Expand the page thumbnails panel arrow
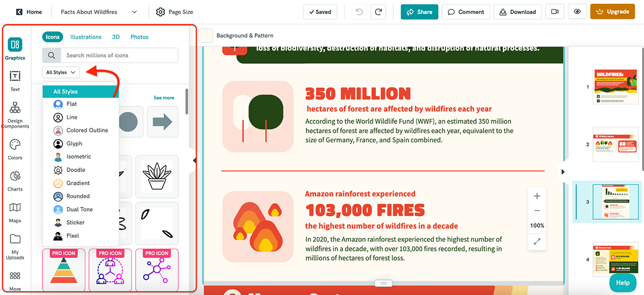 pyautogui.click(x=563, y=172)
